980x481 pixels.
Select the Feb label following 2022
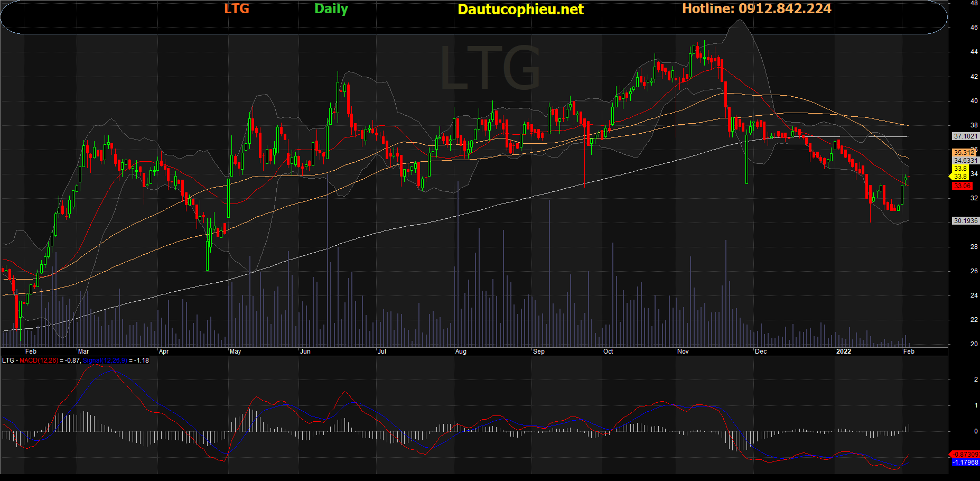[909, 351]
